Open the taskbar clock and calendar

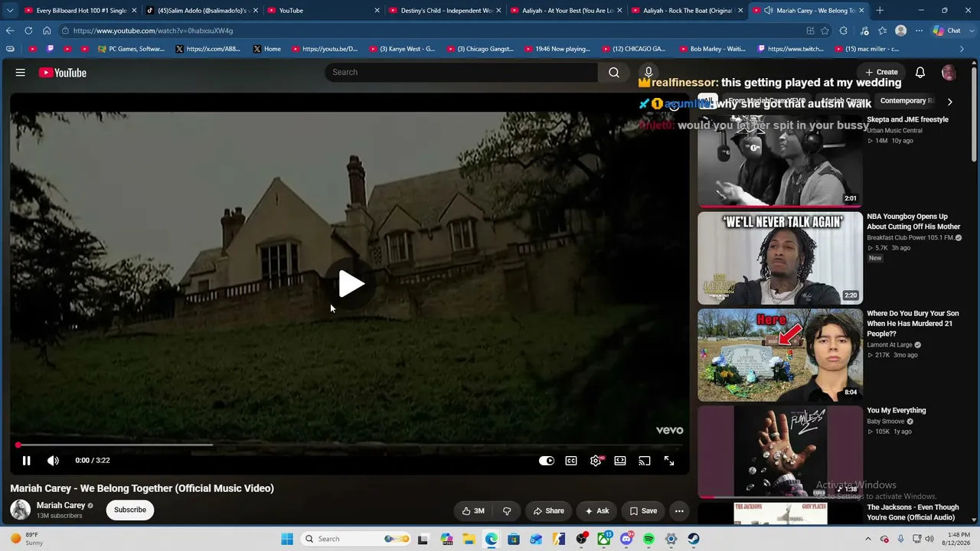click(x=958, y=539)
